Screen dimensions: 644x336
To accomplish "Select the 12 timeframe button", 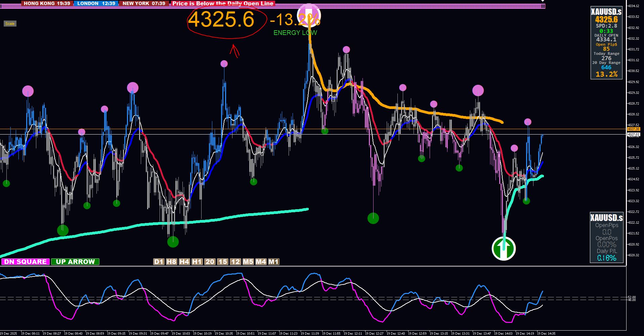I will coord(235,262).
